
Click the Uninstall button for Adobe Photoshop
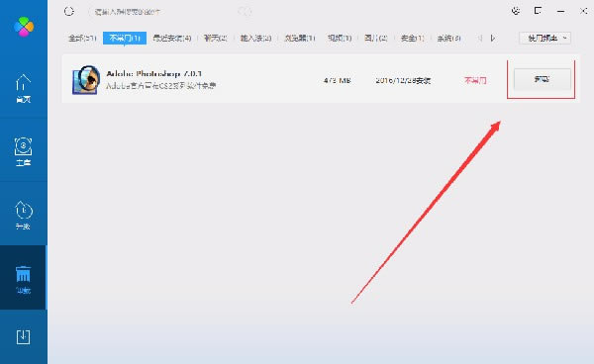543,79
